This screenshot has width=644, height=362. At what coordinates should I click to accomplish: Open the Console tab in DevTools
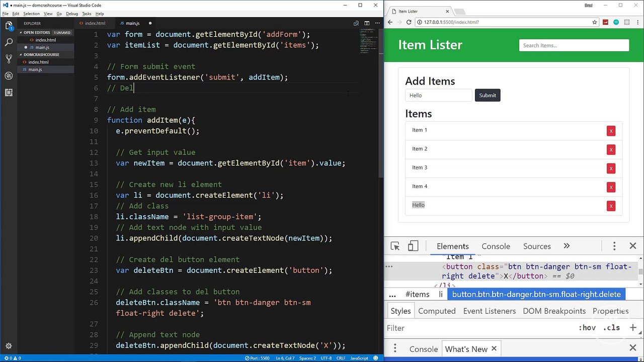click(x=496, y=246)
